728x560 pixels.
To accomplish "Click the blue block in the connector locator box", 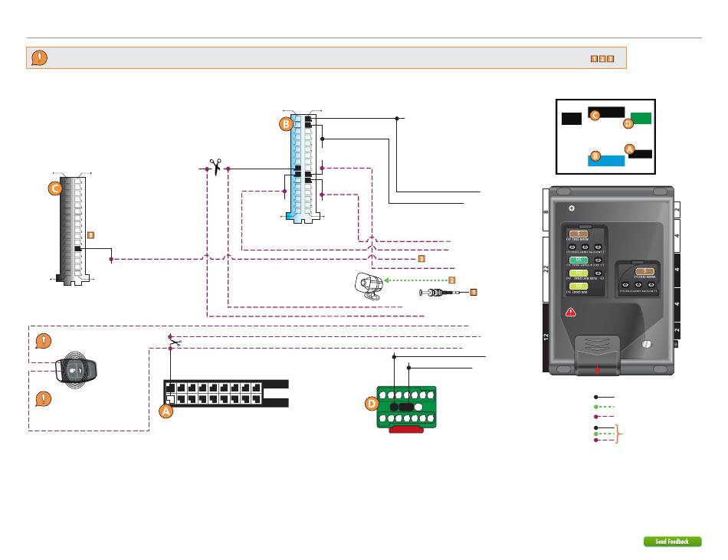I will (606, 161).
